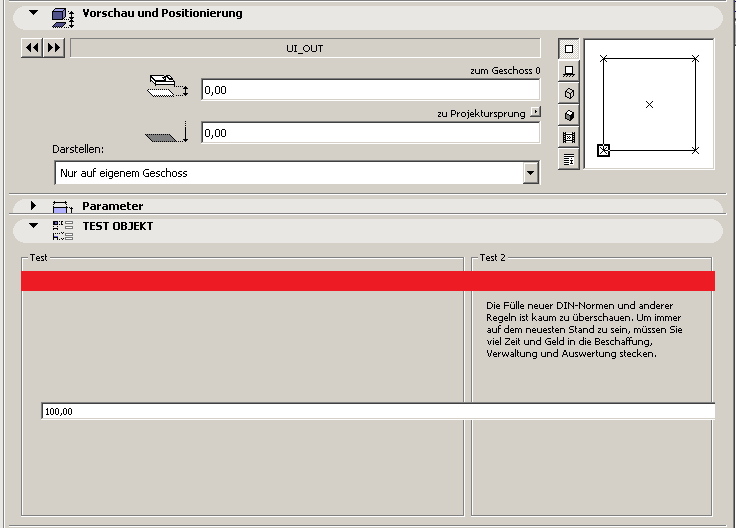The width and height of the screenshot is (736, 528).
Task: Click the zu Projektursprung label
Action: [x=481, y=114]
